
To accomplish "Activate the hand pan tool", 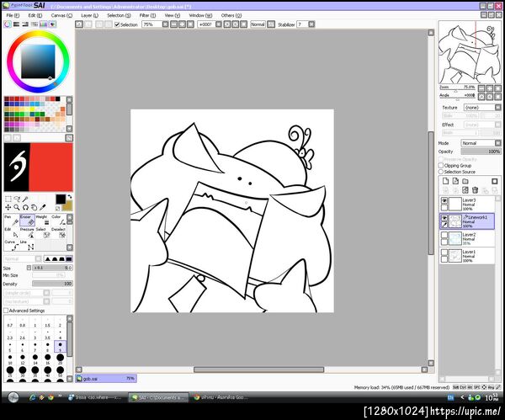I will [x=34, y=207].
